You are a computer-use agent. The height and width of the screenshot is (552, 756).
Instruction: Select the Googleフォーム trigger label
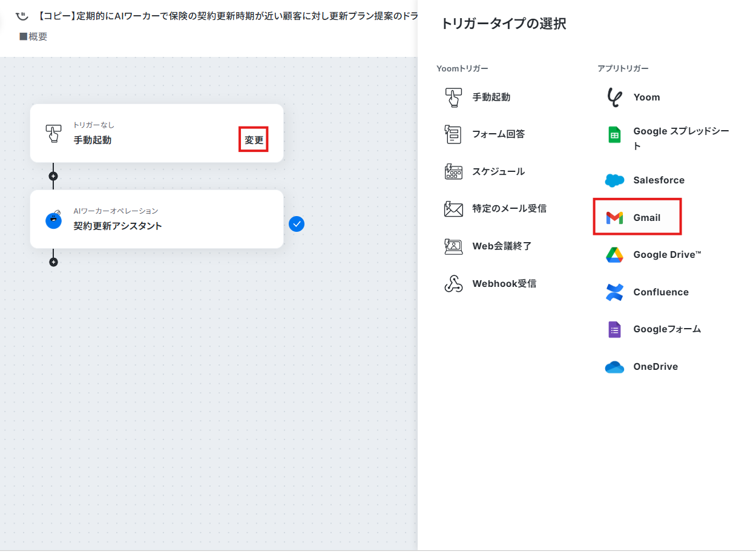tap(667, 329)
